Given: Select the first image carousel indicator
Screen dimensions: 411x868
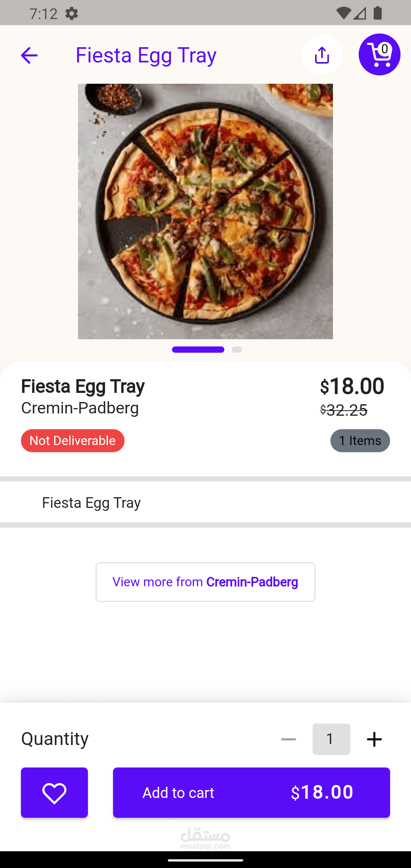Looking at the screenshot, I should [x=198, y=349].
